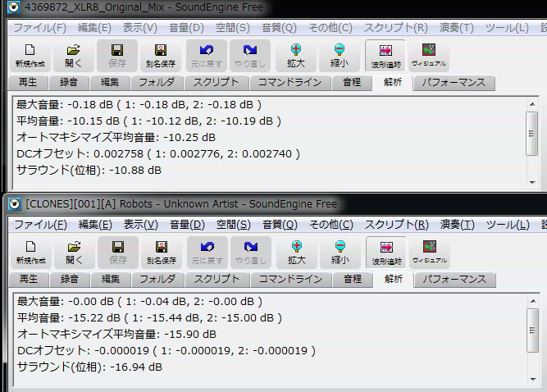This screenshot has height=392, width=547.
Task: Click SoundEngine app icon in XLR8 title bar
Action: click(x=13, y=7)
